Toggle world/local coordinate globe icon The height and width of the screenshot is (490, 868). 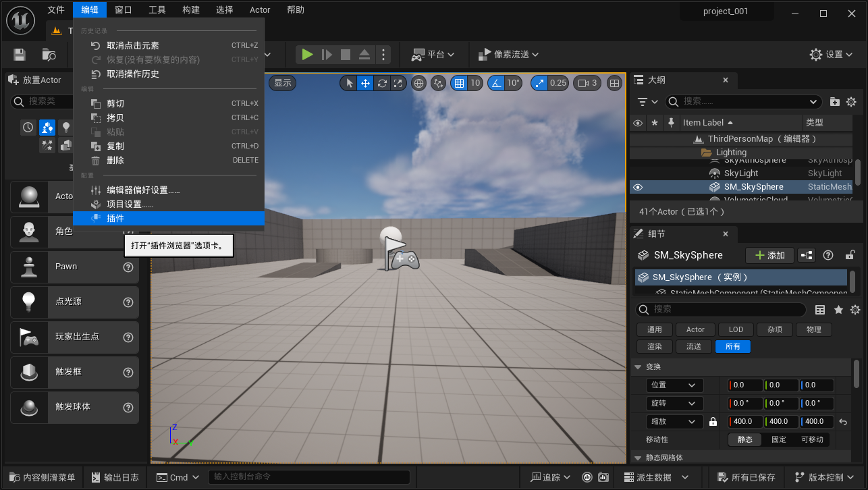[418, 83]
